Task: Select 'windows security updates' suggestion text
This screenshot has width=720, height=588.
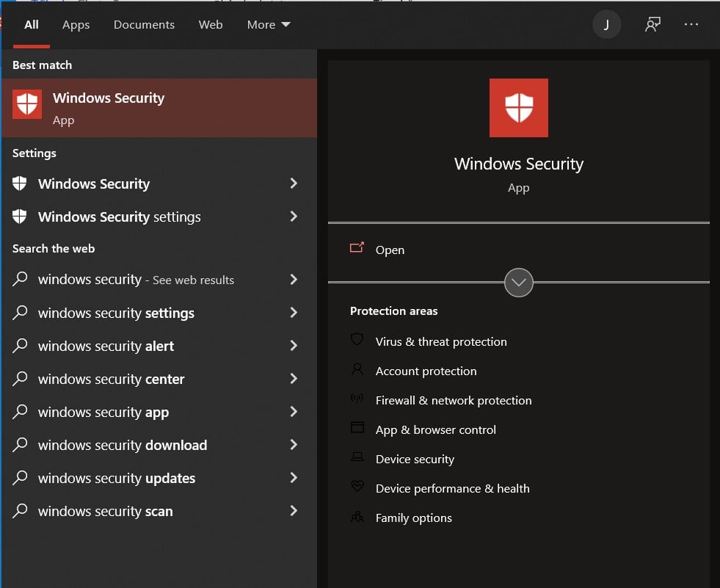Action: [117, 478]
